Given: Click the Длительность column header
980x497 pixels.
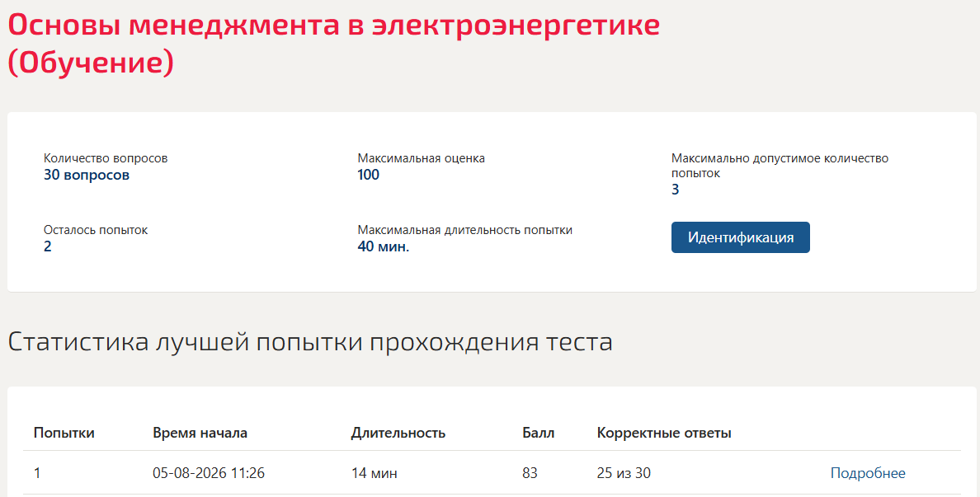Looking at the screenshot, I should (398, 433).
